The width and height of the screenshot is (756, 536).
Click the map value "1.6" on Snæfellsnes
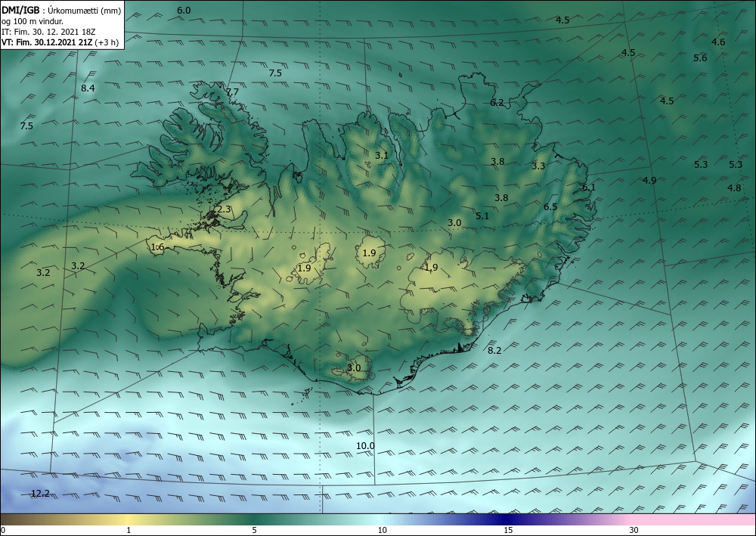(x=158, y=246)
